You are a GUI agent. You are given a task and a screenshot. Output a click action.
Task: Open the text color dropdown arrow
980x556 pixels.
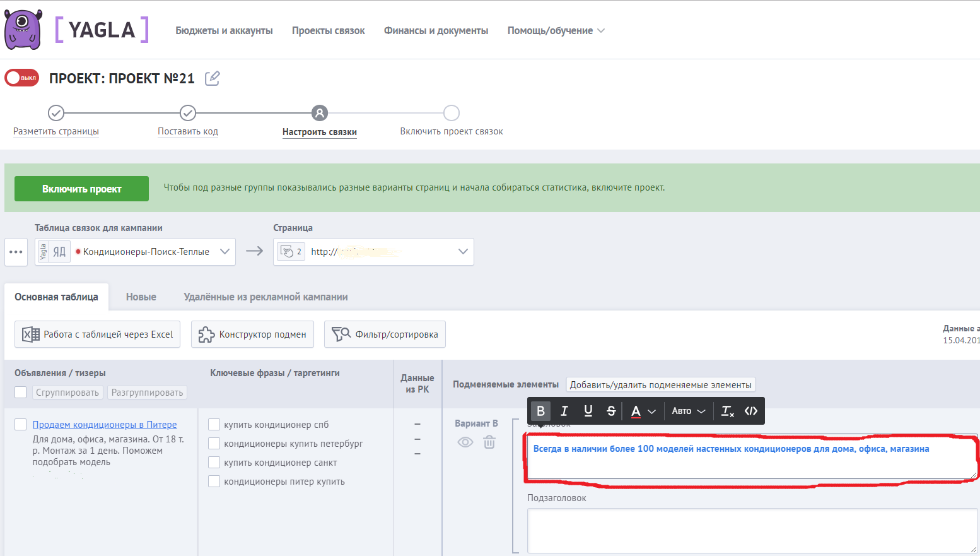point(652,411)
